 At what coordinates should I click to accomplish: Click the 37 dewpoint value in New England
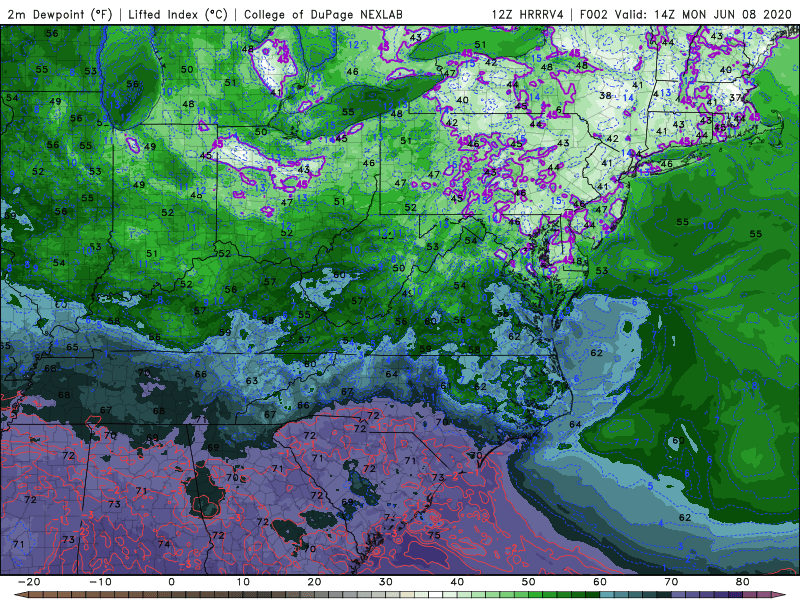735,97
